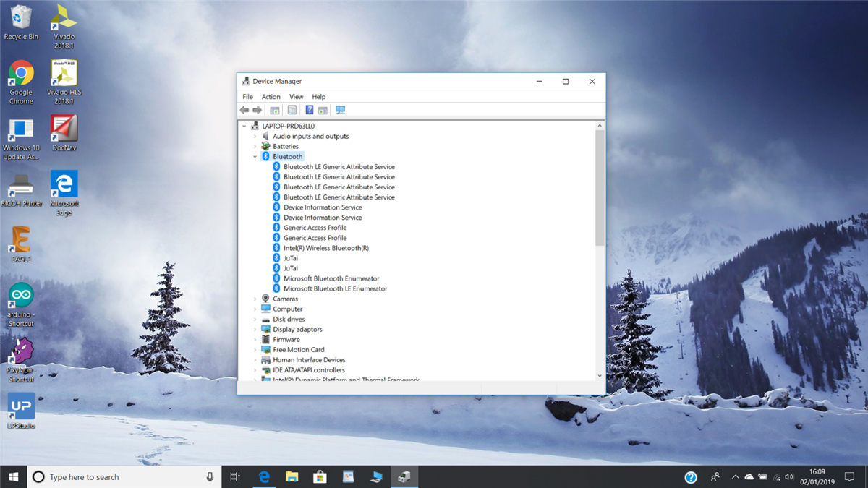Image resolution: width=868 pixels, height=488 pixels.
Task: Click the Back arrow in the toolbar
Action: 244,110
